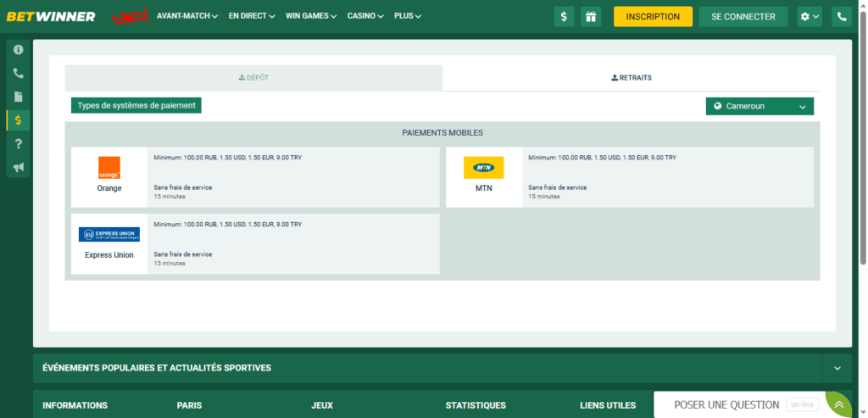Click Types de systèmes de paiement button

pos(136,105)
